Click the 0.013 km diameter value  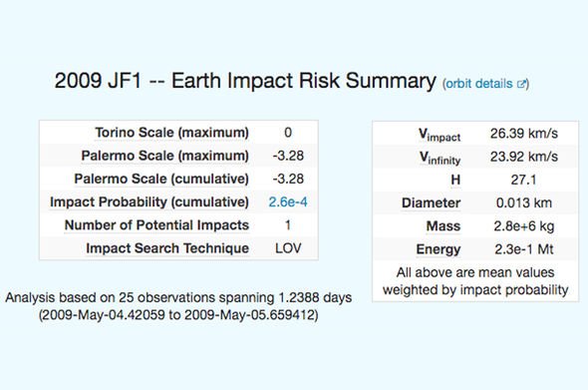(524, 203)
